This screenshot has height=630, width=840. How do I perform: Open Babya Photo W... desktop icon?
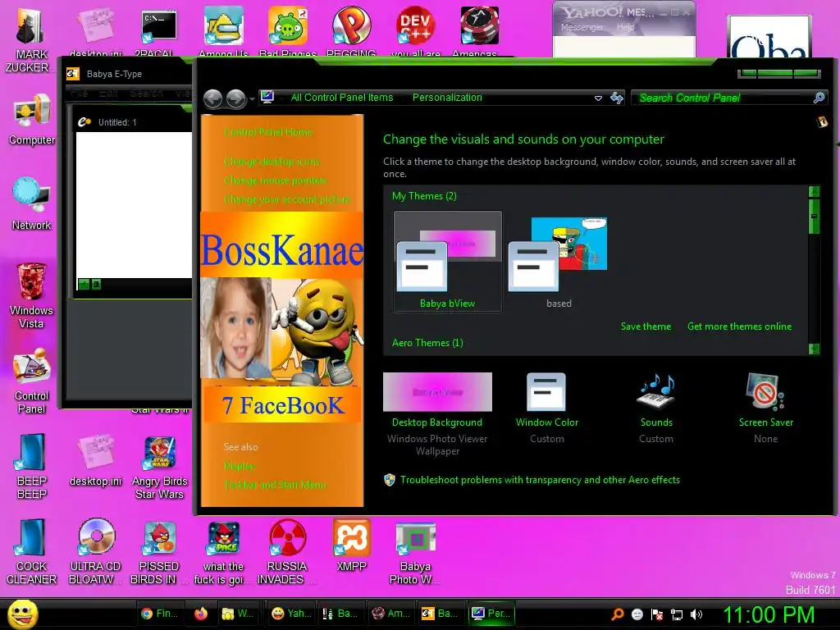[x=415, y=553]
